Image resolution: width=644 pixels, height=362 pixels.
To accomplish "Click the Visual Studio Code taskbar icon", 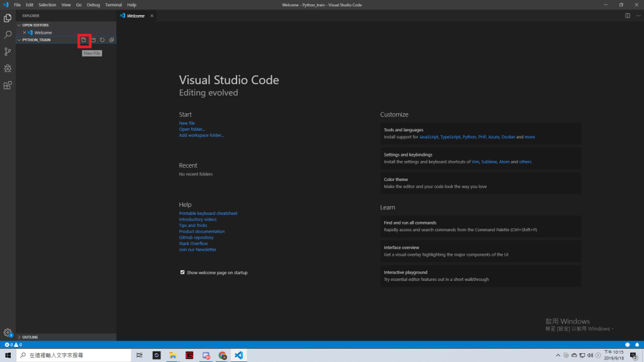I will tap(239, 356).
